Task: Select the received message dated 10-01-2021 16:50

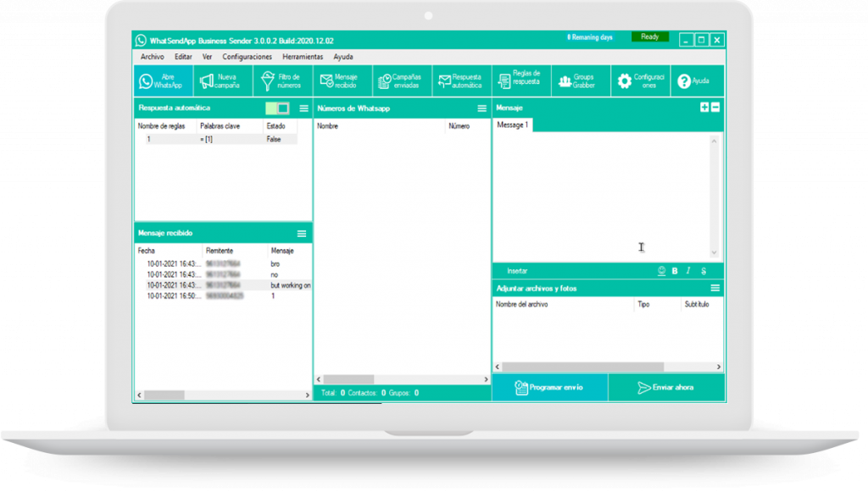Action: click(224, 296)
